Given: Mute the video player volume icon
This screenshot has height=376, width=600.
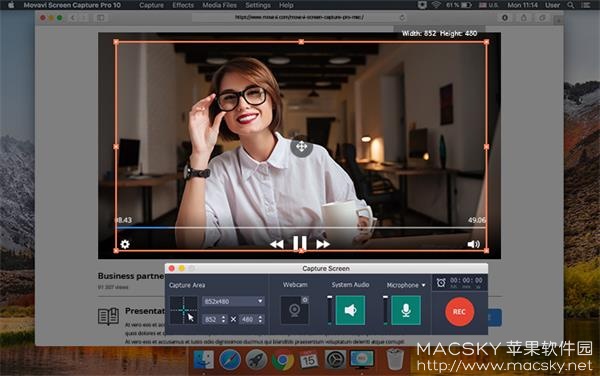Looking at the screenshot, I should [473, 244].
